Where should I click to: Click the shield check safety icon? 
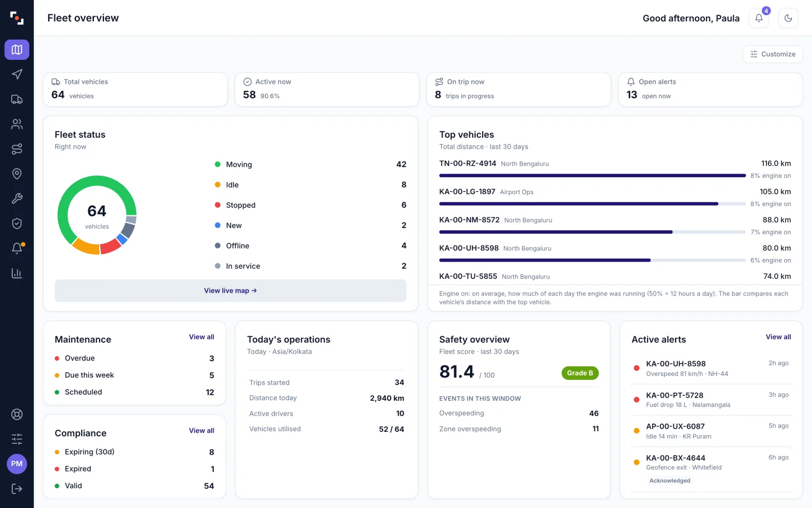coord(17,224)
